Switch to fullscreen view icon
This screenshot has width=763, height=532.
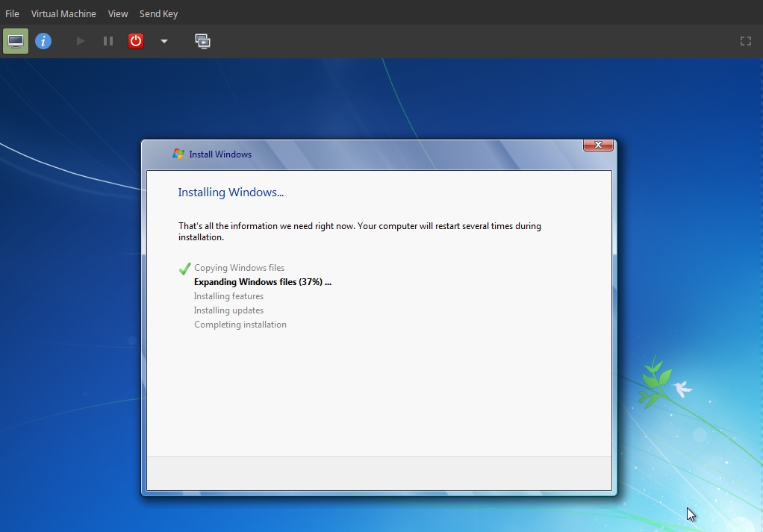[x=746, y=41]
